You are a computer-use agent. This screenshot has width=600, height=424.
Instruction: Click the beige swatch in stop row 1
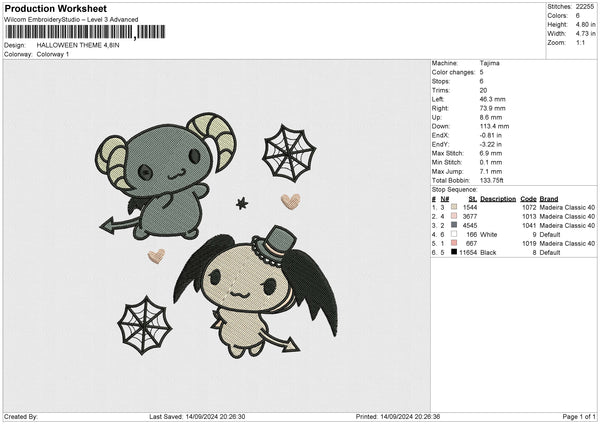pos(454,207)
